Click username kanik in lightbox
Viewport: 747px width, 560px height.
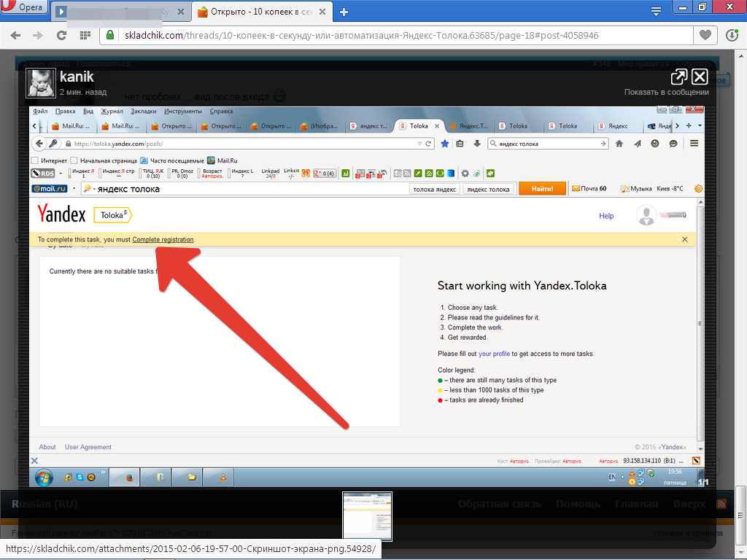(x=77, y=77)
